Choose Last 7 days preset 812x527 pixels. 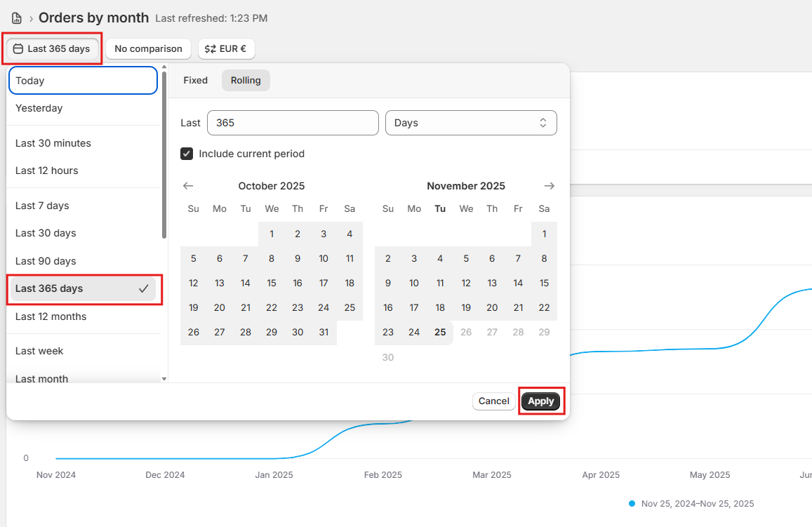83,206
